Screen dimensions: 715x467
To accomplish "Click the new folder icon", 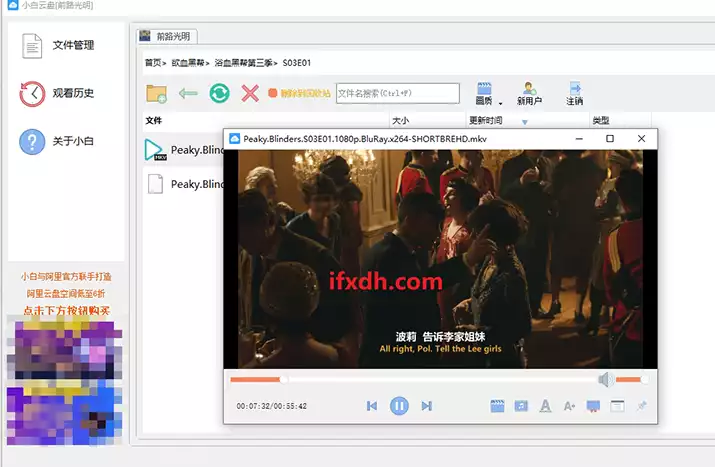I will point(156,93).
